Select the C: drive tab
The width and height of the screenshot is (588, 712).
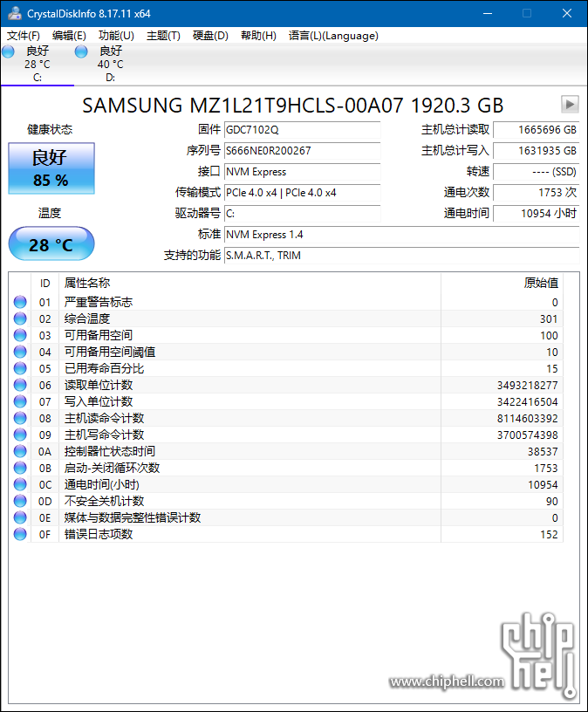point(38,64)
